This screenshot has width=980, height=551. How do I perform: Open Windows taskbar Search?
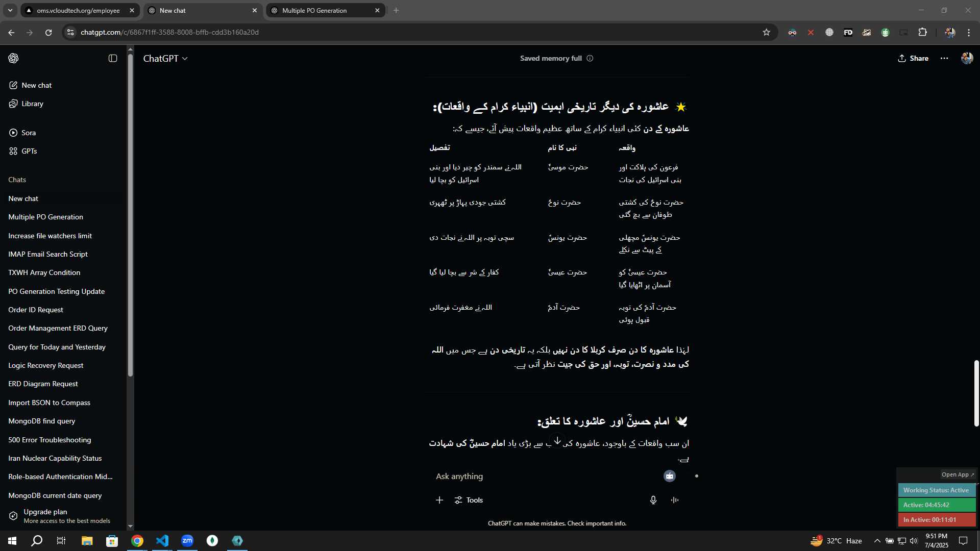click(x=37, y=541)
